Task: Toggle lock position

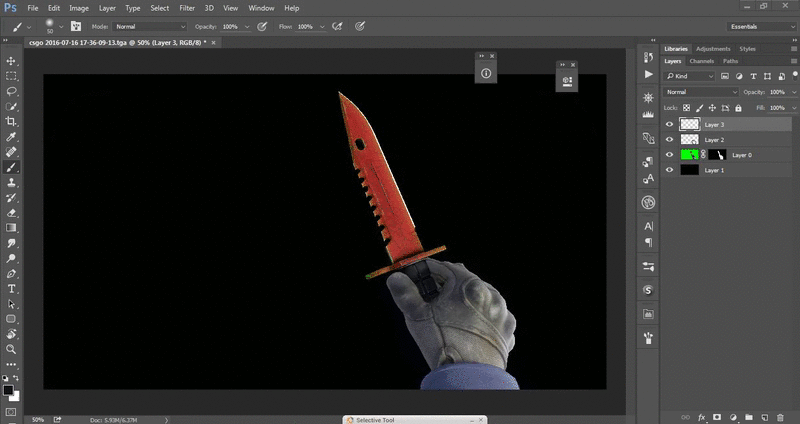Action: click(712, 108)
